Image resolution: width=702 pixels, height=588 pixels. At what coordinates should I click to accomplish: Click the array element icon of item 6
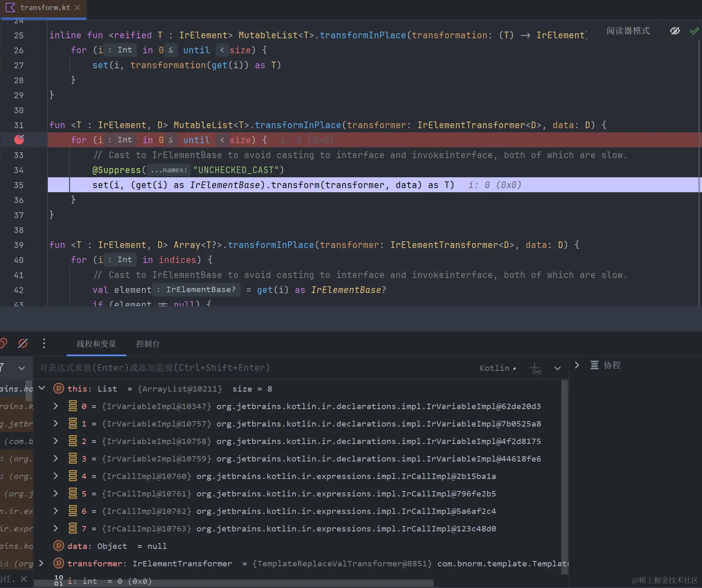pos(73,511)
